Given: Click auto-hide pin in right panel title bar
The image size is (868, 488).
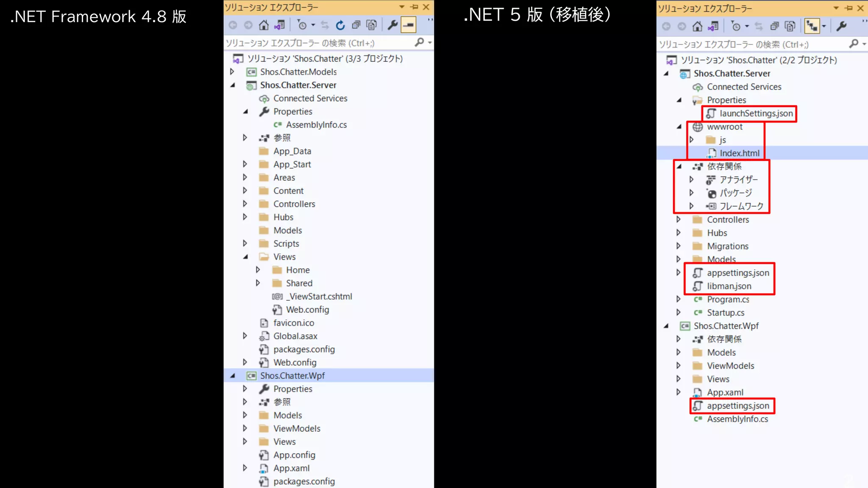Looking at the screenshot, I should coord(849,8).
